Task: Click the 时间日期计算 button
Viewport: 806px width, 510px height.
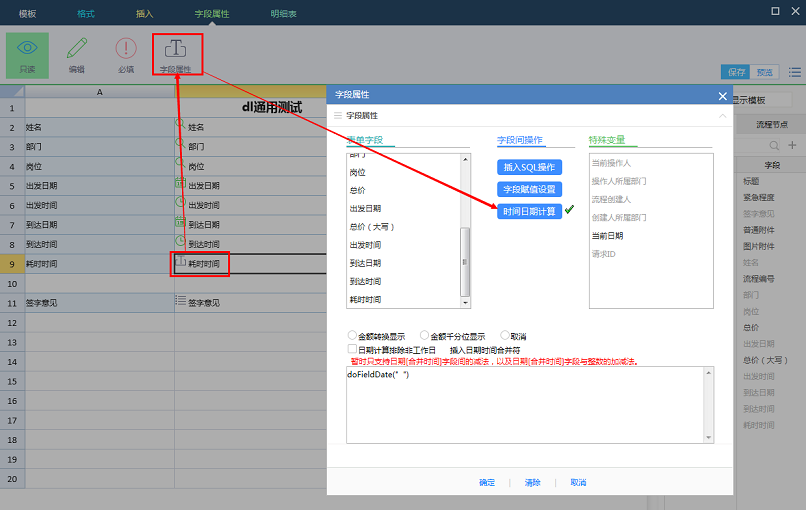Action: [x=529, y=211]
